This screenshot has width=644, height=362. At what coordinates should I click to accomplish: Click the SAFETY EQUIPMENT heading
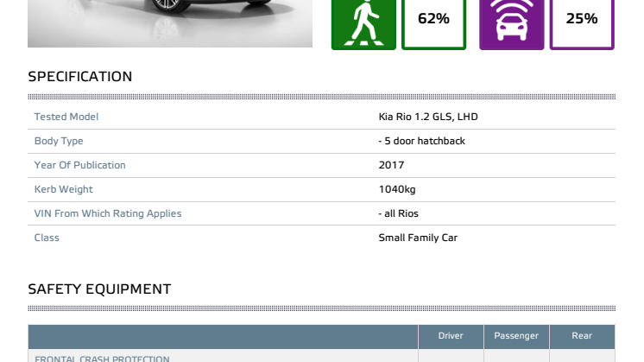click(99, 289)
